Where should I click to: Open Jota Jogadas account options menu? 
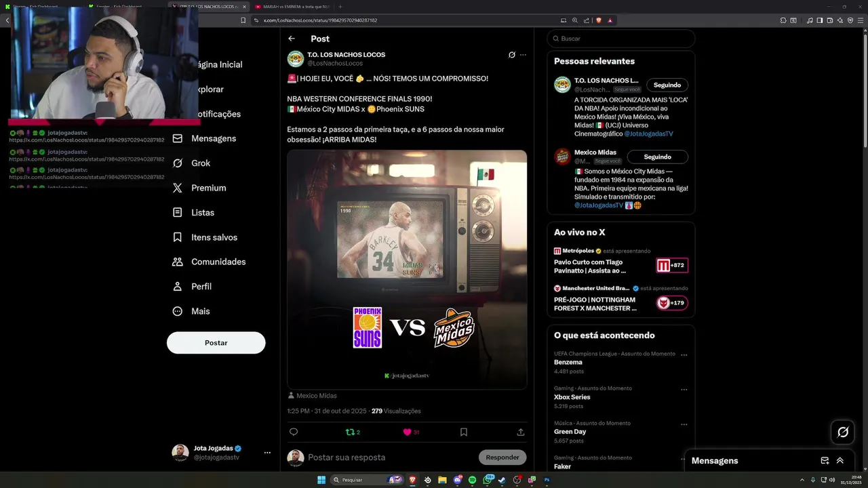[x=267, y=452]
